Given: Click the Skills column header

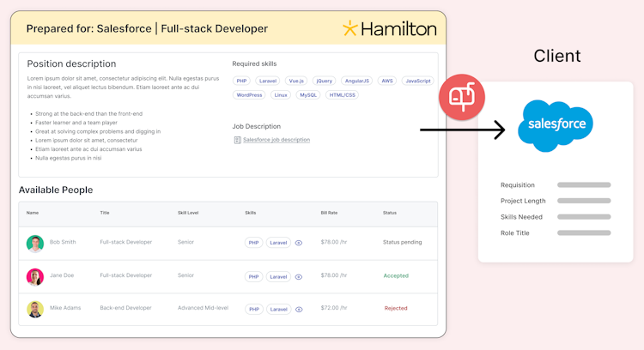Looking at the screenshot, I should coord(251,213).
